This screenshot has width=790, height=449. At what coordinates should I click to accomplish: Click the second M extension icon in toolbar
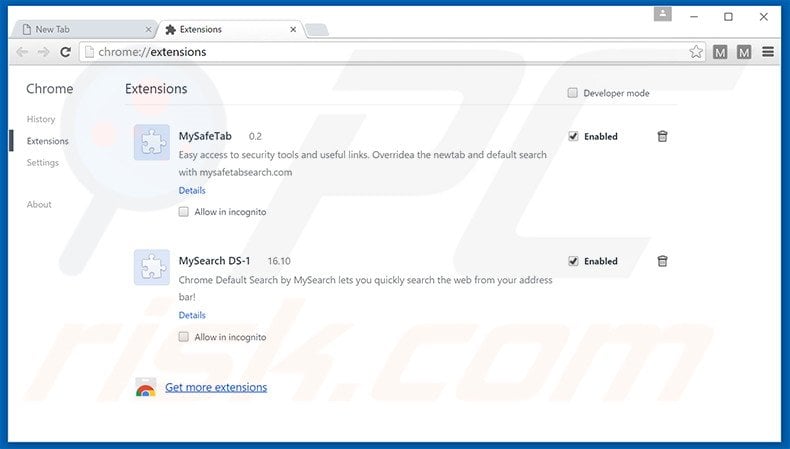coord(744,52)
